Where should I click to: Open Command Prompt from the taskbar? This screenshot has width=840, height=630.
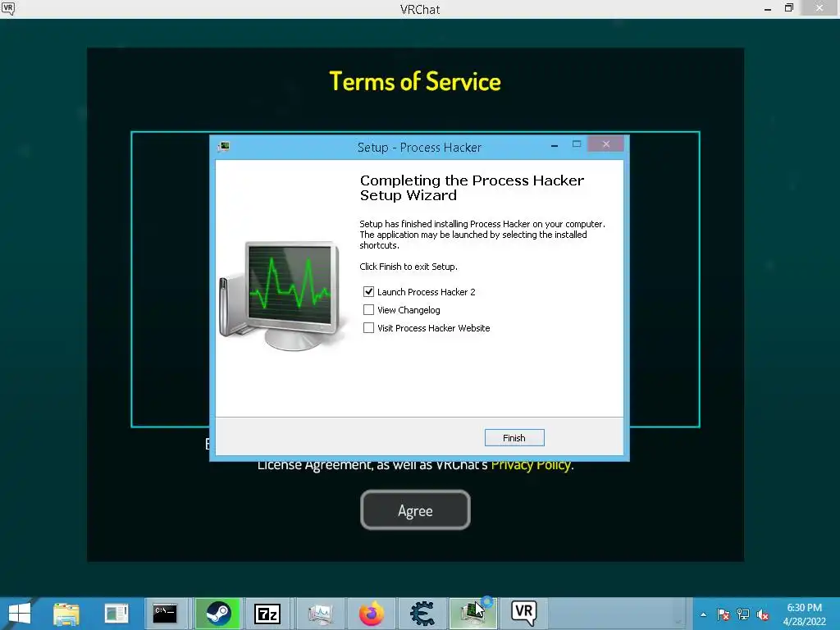tap(164, 614)
